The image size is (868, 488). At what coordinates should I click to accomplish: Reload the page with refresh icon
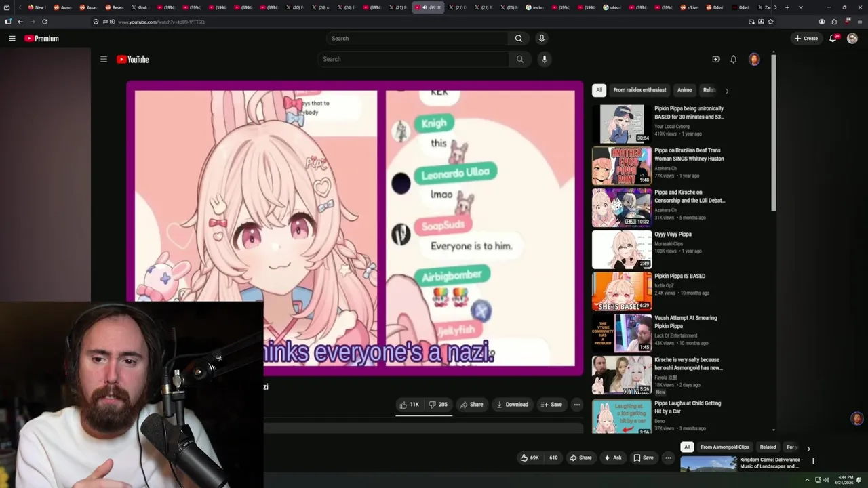tap(45, 22)
